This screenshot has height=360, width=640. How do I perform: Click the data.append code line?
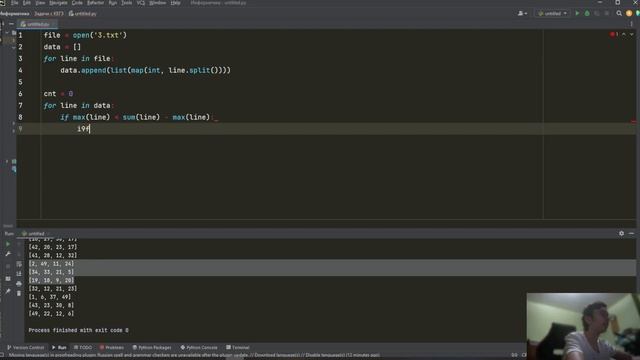(145, 70)
